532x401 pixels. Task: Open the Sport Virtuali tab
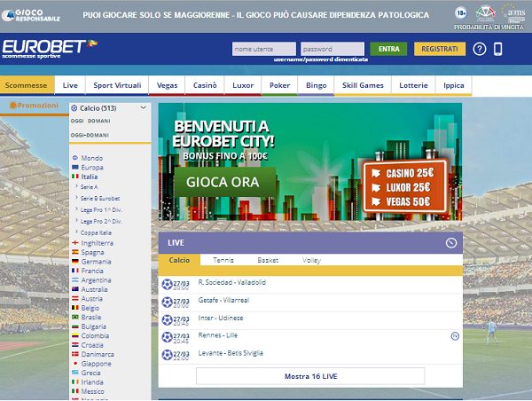tap(117, 85)
